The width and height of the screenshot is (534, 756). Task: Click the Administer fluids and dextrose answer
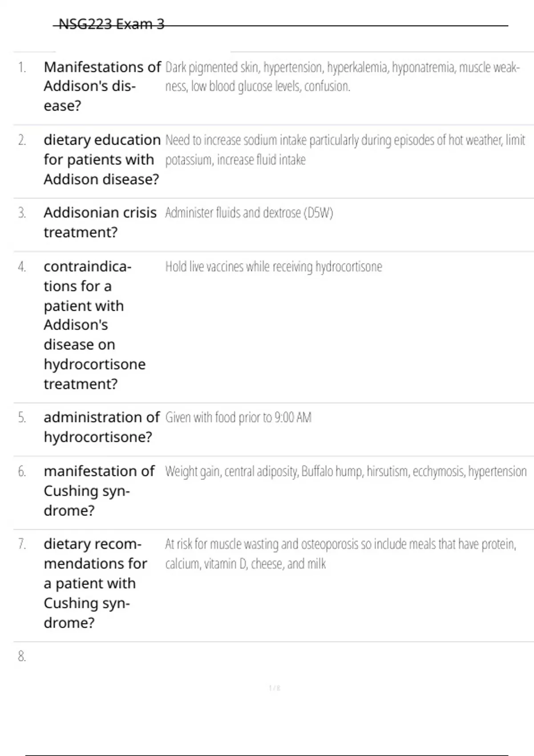(x=249, y=213)
